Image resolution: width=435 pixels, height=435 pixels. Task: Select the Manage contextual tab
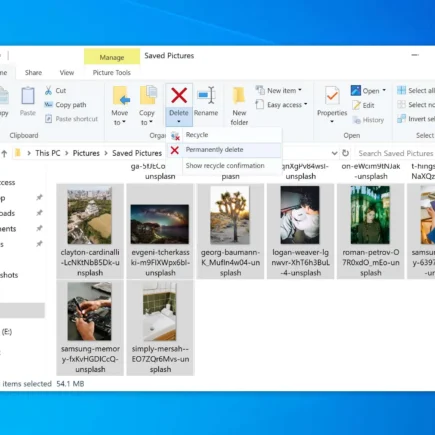112,57
